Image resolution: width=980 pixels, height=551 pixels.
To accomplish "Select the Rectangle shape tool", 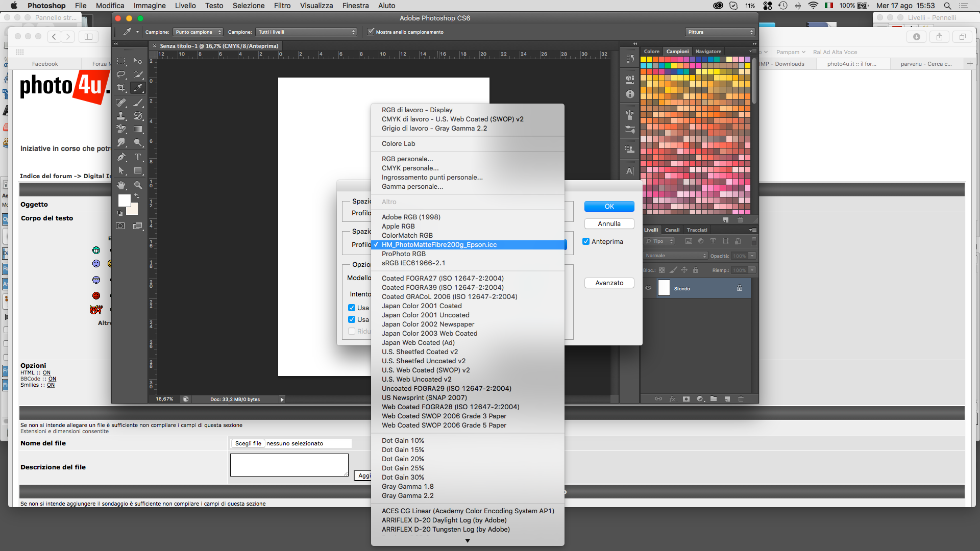I will click(138, 170).
